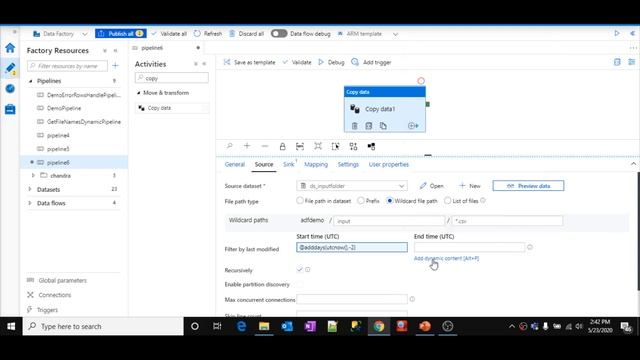Open File Explorer in the taskbar
640x360 pixels.
[264, 326]
